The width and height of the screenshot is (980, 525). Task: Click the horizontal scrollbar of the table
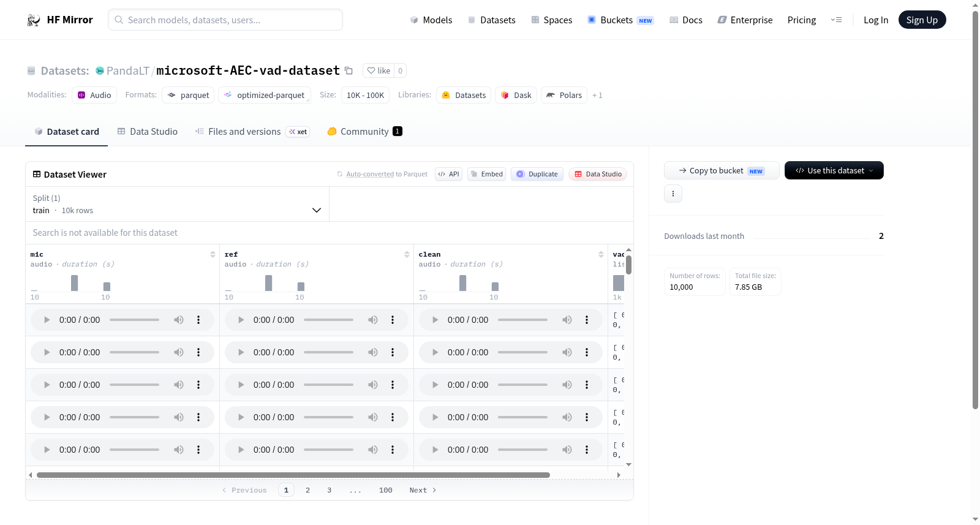coord(293,475)
